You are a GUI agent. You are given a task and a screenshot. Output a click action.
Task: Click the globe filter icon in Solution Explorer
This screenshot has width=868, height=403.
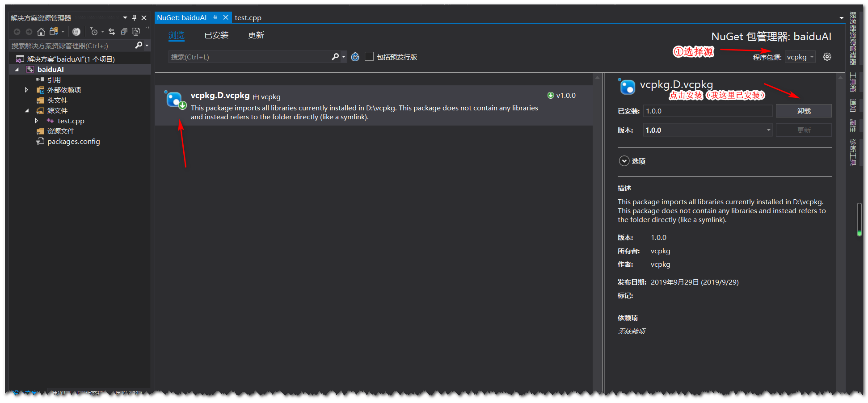pyautogui.click(x=76, y=32)
